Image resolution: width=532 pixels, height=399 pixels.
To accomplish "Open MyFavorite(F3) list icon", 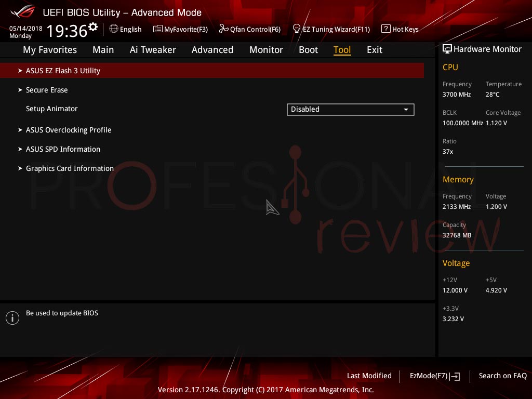I will point(157,29).
